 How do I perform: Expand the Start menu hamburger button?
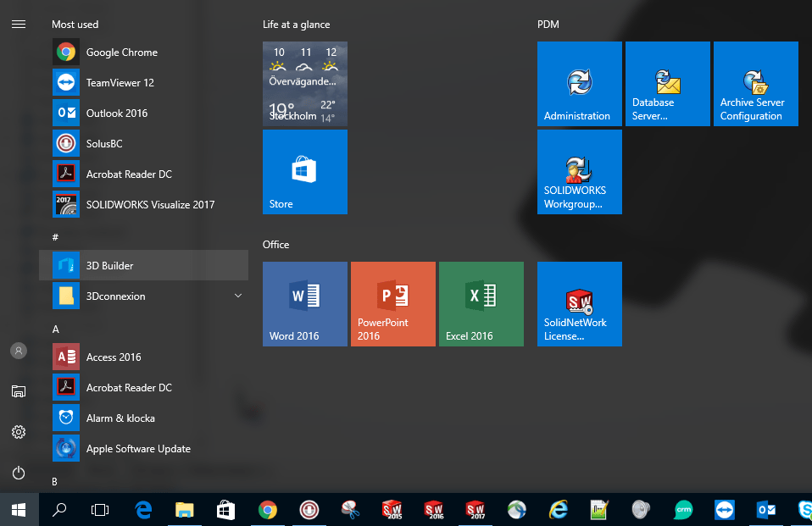[x=19, y=25]
